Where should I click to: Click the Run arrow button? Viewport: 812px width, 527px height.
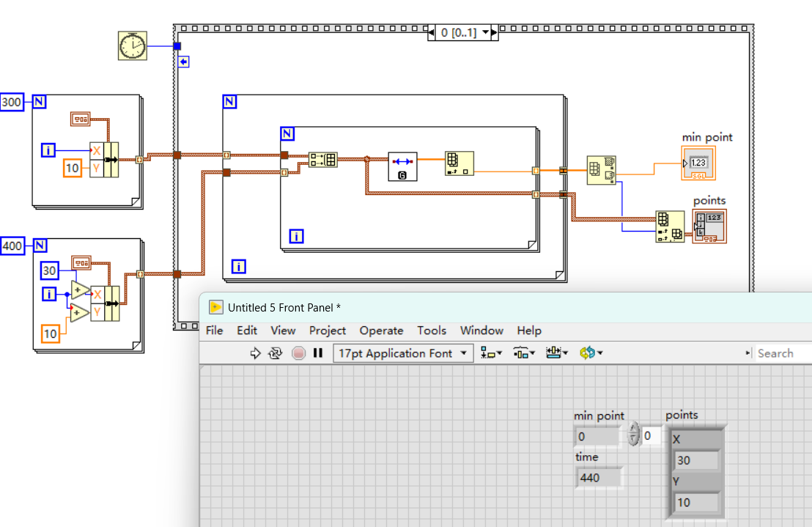[255, 353]
